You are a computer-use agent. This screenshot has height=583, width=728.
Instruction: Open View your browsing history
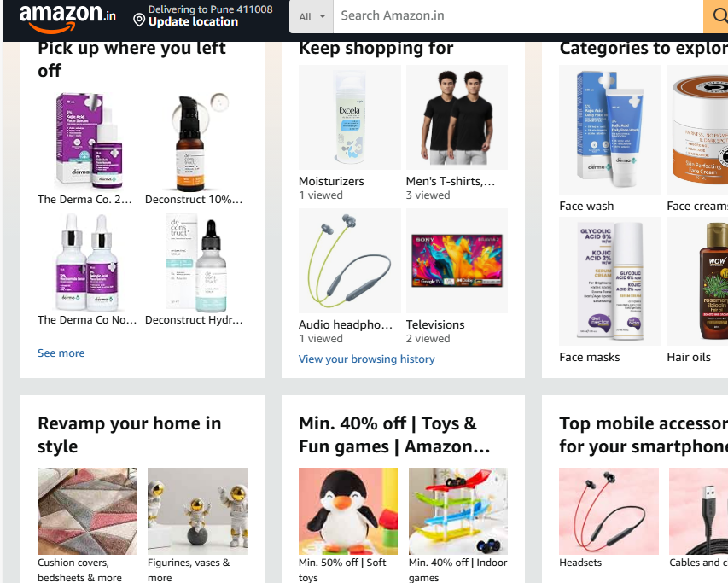[x=367, y=359]
